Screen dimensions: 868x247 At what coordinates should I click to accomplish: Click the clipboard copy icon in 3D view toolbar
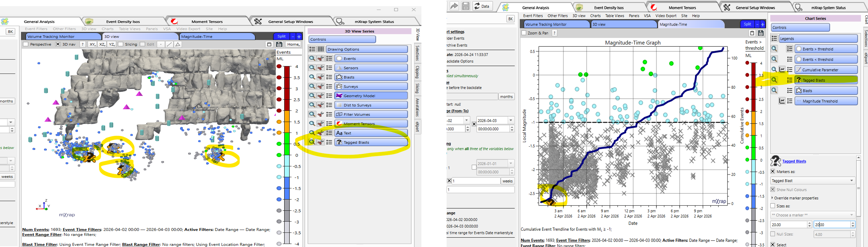pyautogui.click(x=269, y=44)
